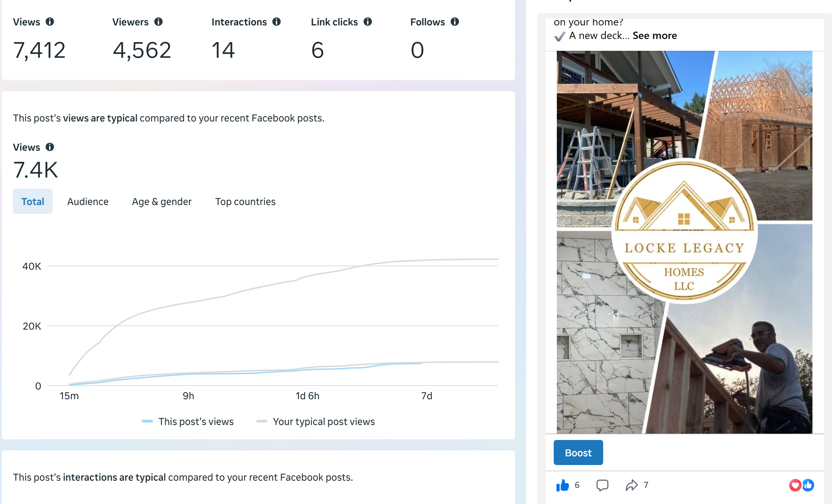The height and width of the screenshot is (504, 833).
Task: Open the Age & gender tab
Action: [162, 202]
